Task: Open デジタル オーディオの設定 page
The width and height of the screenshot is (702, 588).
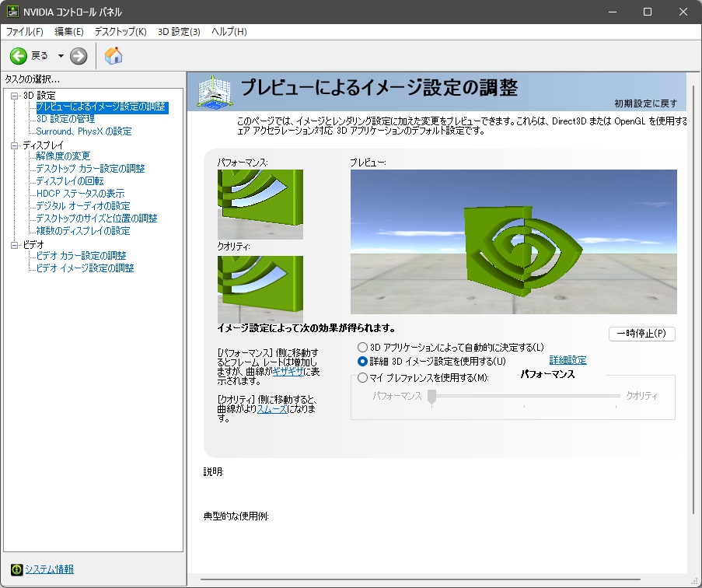Action: (83, 206)
